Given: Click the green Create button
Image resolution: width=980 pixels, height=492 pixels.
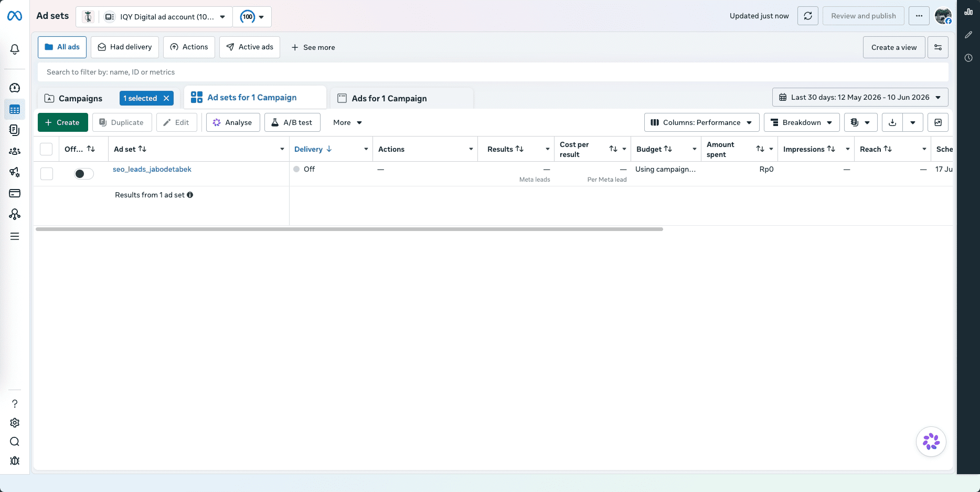Looking at the screenshot, I should [x=63, y=122].
